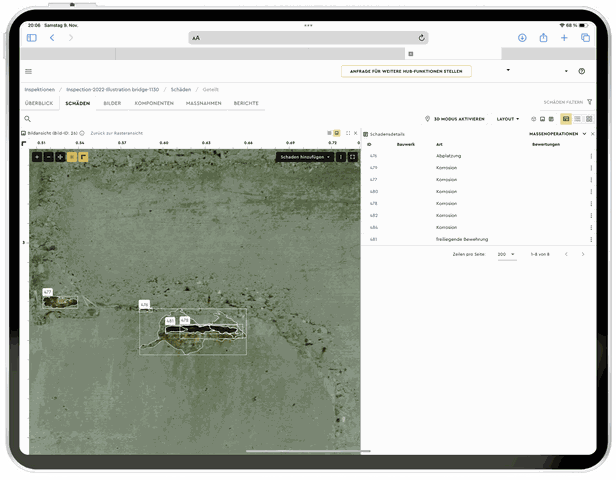Open the damage filter funnel icon
Screen dimensions: 616x480
click(589, 102)
